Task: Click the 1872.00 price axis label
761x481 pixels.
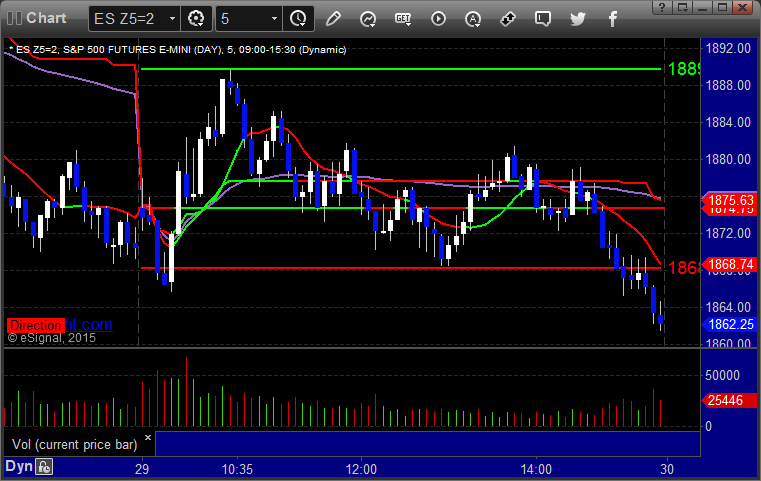Action: pyautogui.click(x=728, y=233)
